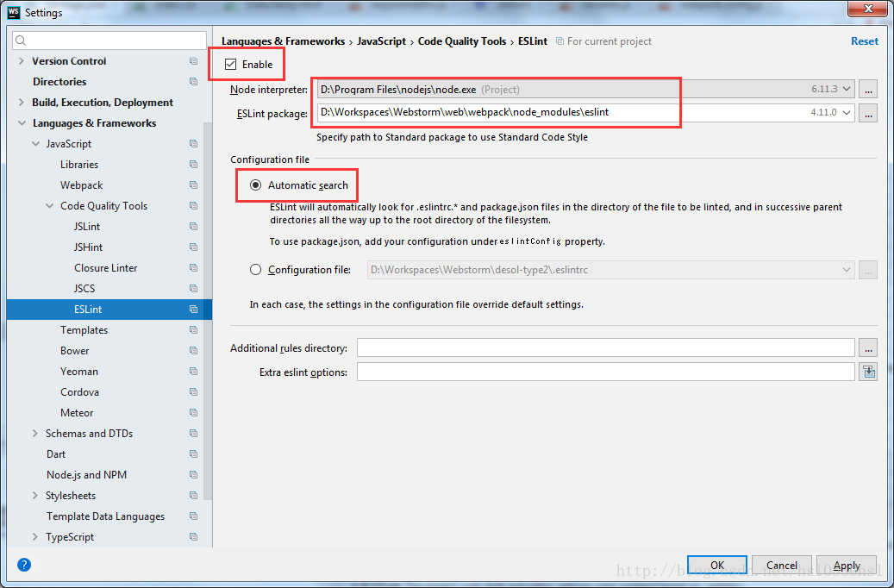Image resolution: width=894 pixels, height=588 pixels.
Task: Select JSHint in the settings tree
Action: tap(89, 247)
